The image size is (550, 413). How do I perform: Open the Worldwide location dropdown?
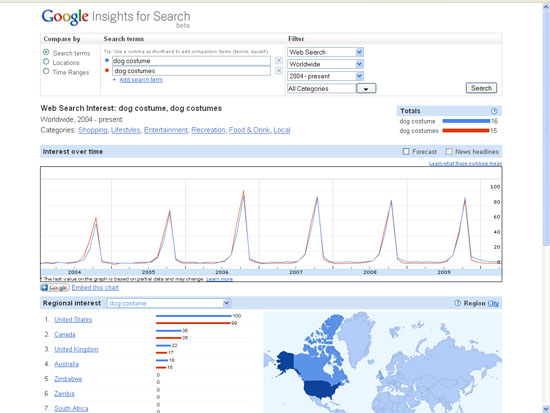click(325, 64)
